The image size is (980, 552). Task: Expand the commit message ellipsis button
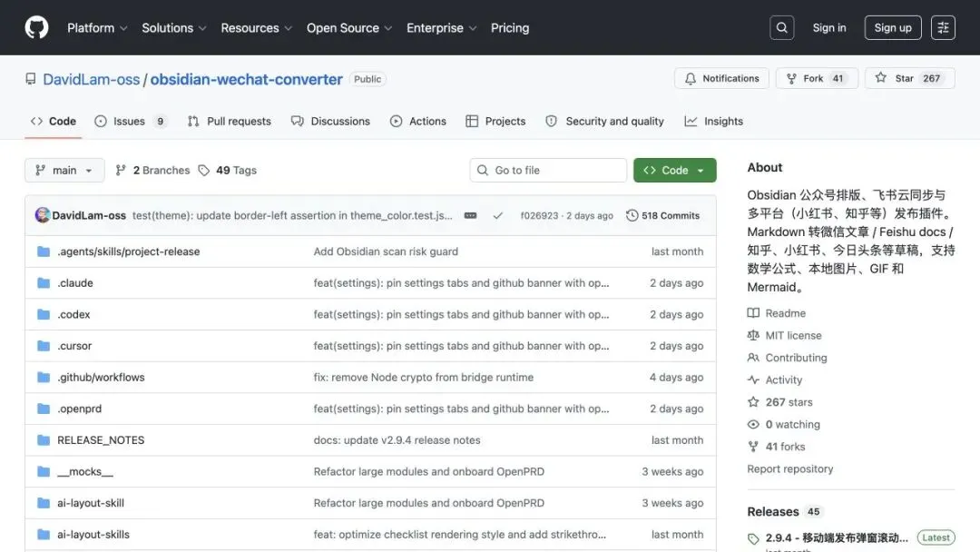(471, 216)
